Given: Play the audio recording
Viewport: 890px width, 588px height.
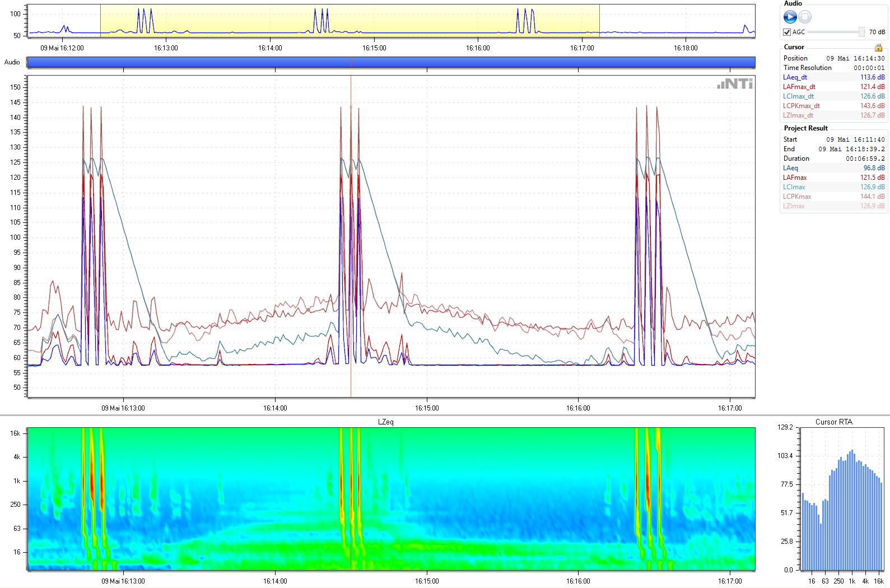Looking at the screenshot, I should click(790, 17).
